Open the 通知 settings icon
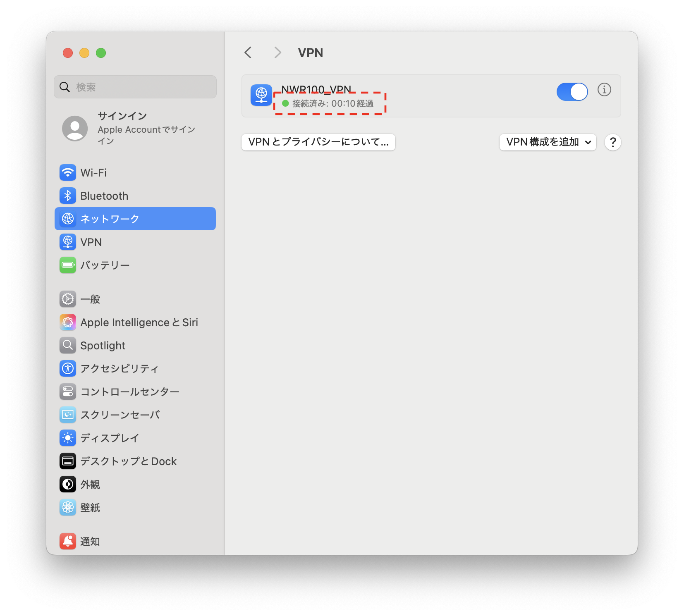This screenshot has width=684, height=616. click(x=68, y=541)
